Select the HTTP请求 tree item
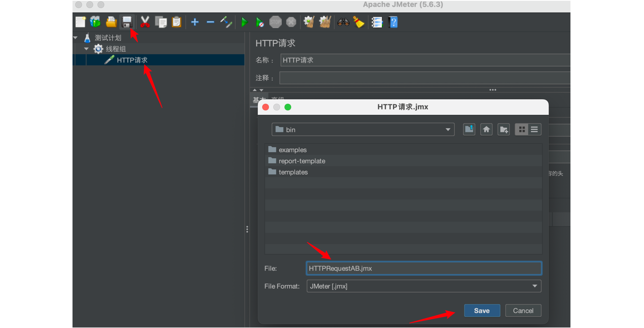The height and width of the screenshot is (328, 644). tap(132, 60)
